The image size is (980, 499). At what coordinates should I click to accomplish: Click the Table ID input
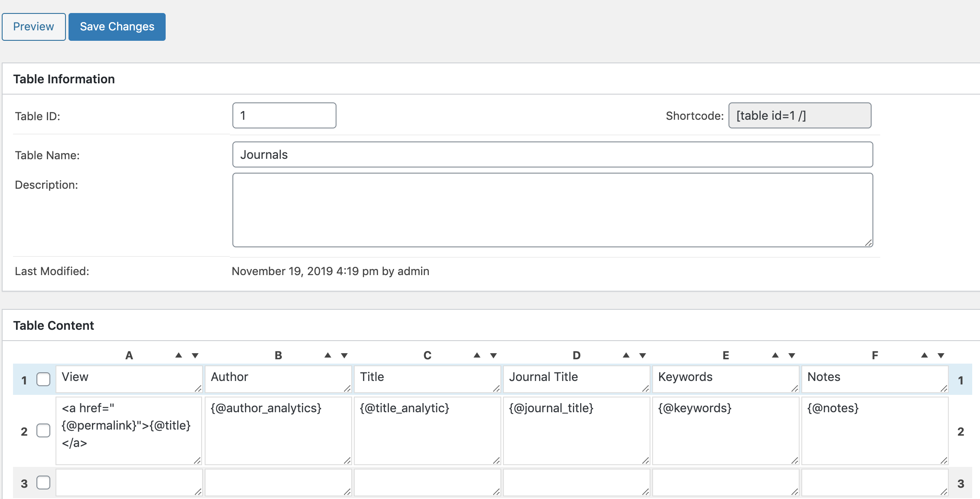[284, 115]
